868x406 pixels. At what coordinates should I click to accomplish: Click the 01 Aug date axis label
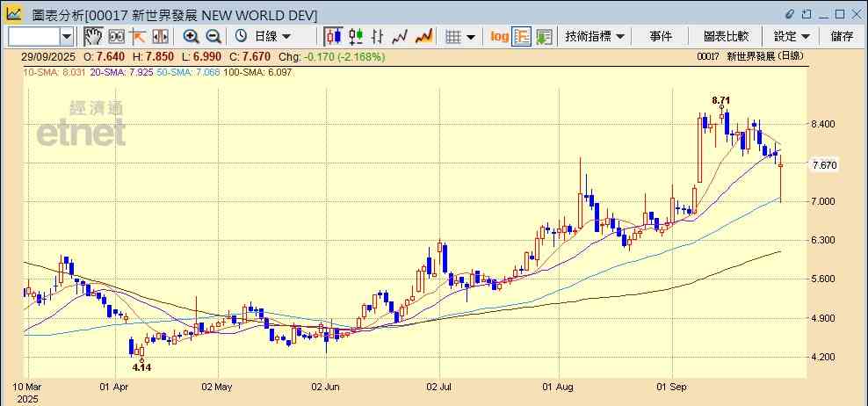(556, 388)
